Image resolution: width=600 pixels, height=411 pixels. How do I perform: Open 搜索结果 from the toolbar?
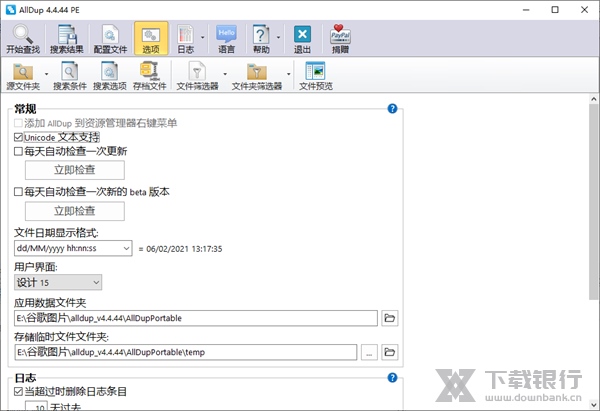point(67,39)
